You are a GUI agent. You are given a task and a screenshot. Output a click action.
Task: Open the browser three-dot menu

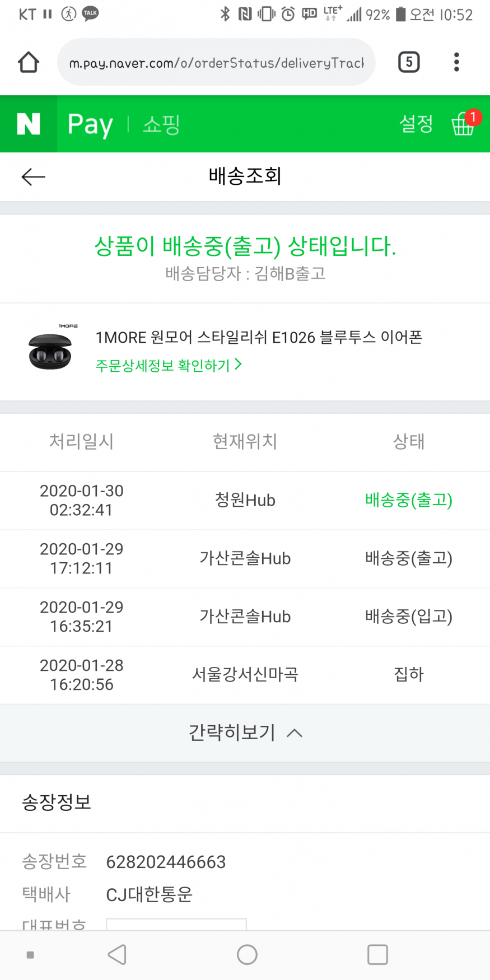tap(456, 62)
